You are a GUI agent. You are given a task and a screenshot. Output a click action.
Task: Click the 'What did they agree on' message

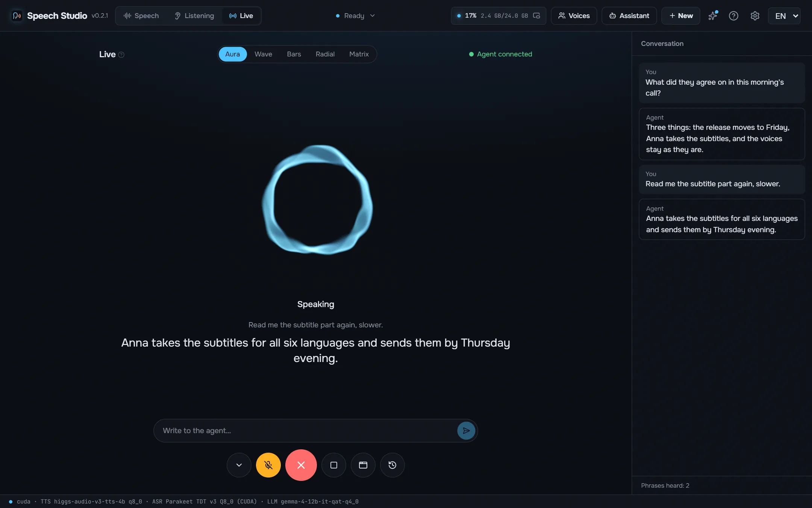coord(721,83)
